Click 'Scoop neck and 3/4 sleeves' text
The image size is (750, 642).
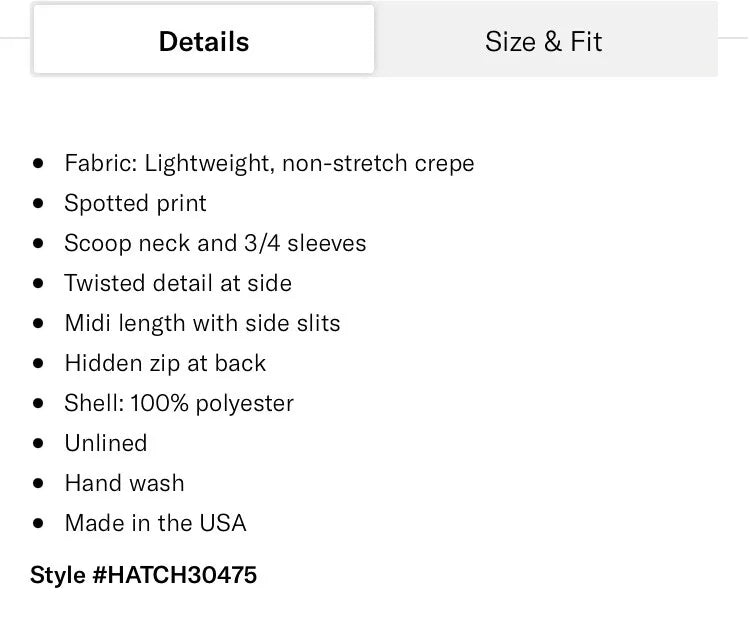[x=215, y=243]
